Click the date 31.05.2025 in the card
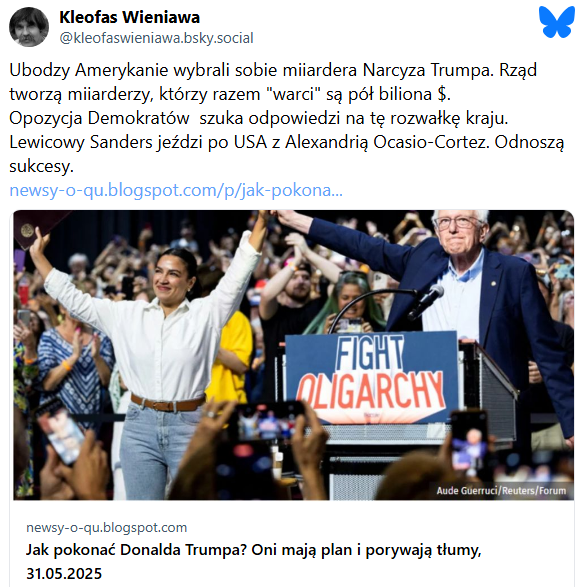 coord(64,574)
